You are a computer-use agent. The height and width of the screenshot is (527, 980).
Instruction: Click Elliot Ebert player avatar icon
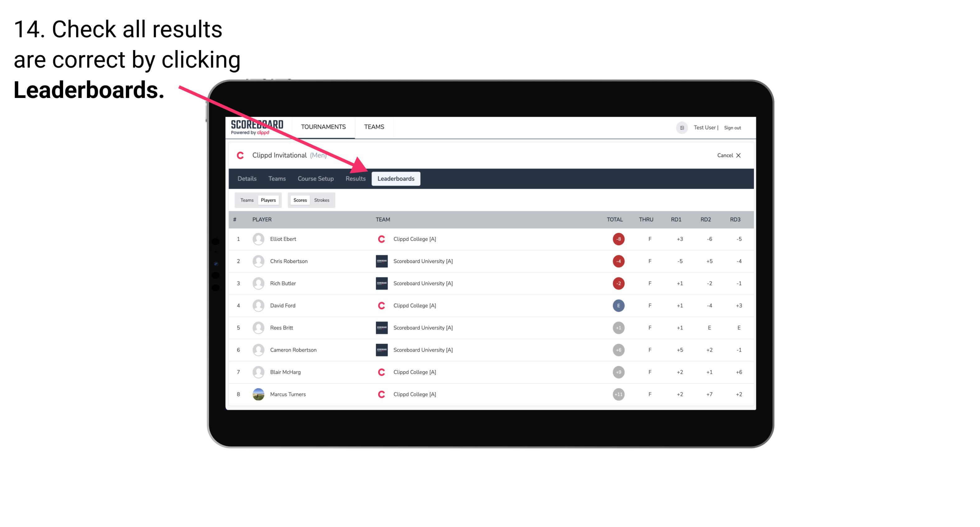click(258, 239)
